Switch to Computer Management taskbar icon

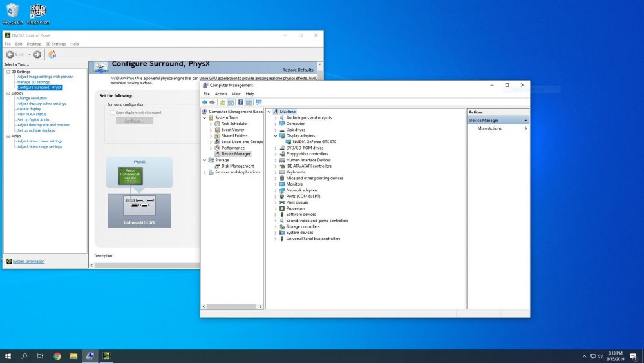90,356
